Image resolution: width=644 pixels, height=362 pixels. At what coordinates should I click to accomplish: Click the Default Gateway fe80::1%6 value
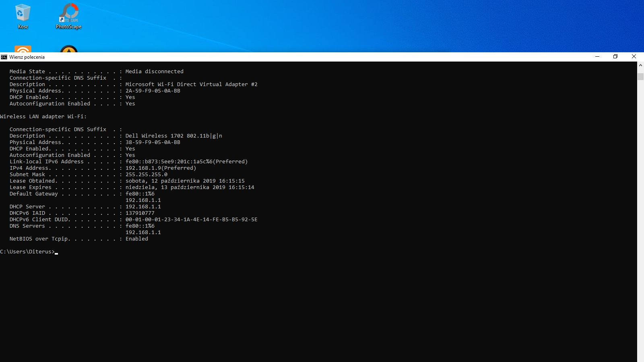click(x=140, y=194)
